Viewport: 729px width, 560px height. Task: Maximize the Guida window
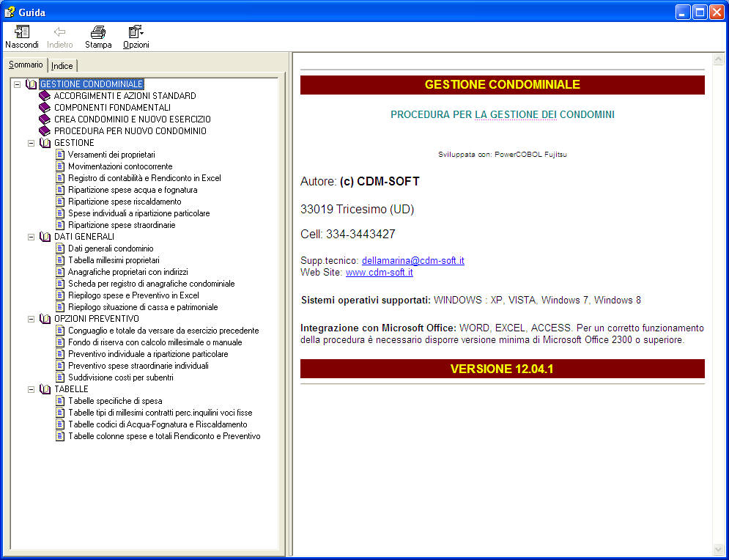700,12
